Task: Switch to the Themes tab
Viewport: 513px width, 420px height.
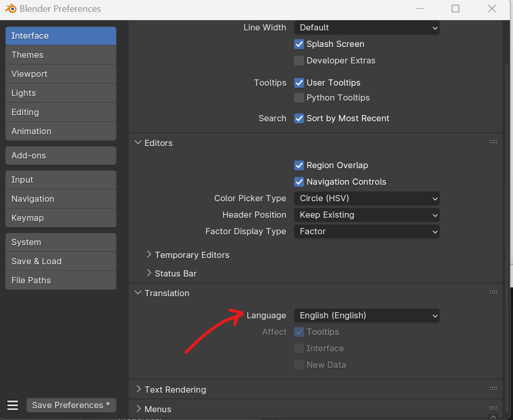Action: pyautogui.click(x=61, y=55)
